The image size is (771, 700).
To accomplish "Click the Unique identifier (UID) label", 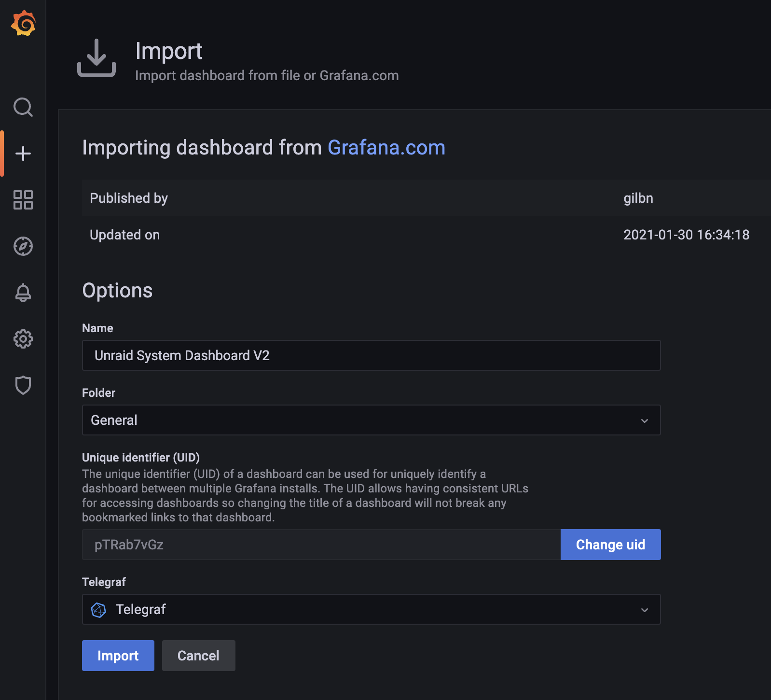I will pos(141,457).
